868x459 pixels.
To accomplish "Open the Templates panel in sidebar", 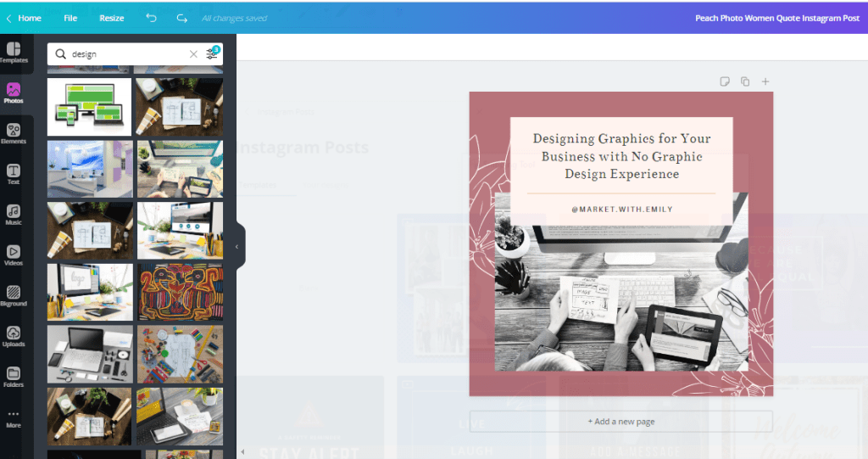I will [14, 53].
